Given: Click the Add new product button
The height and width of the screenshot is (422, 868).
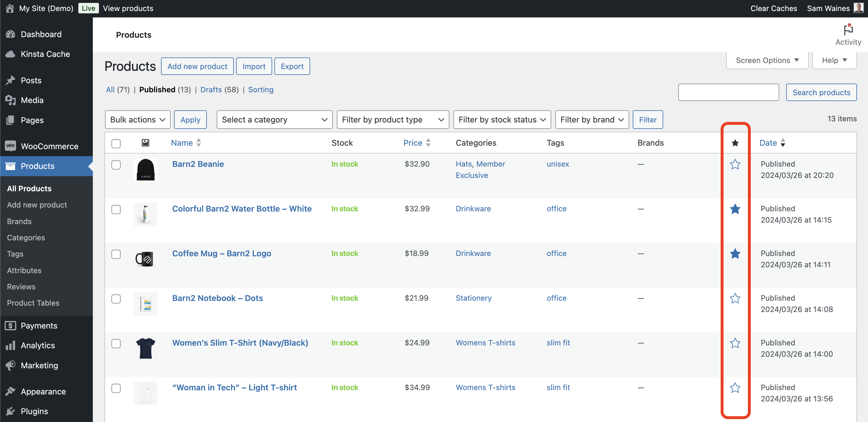Looking at the screenshot, I should [x=197, y=66].
